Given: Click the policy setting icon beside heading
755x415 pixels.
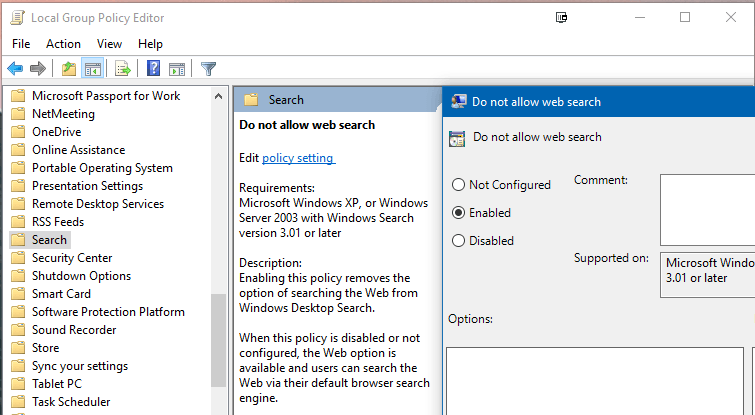Looking at the screenshot, I should coord(457,139).
